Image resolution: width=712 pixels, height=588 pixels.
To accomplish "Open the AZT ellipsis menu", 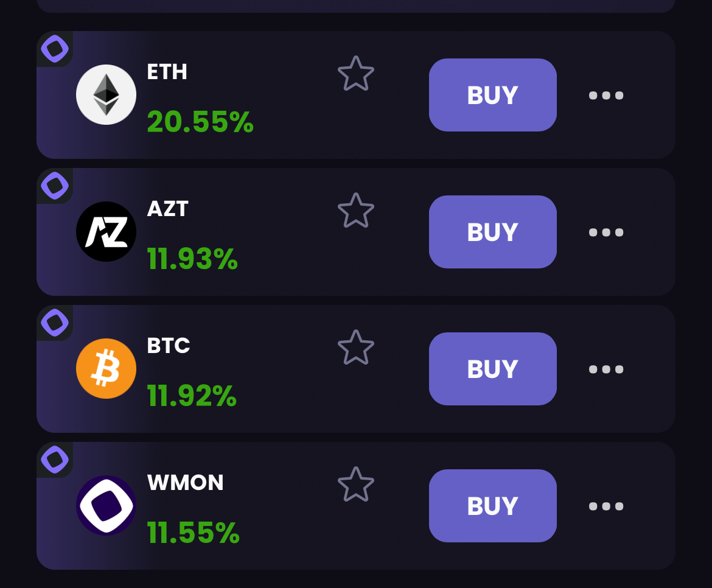I will (606, 232).
